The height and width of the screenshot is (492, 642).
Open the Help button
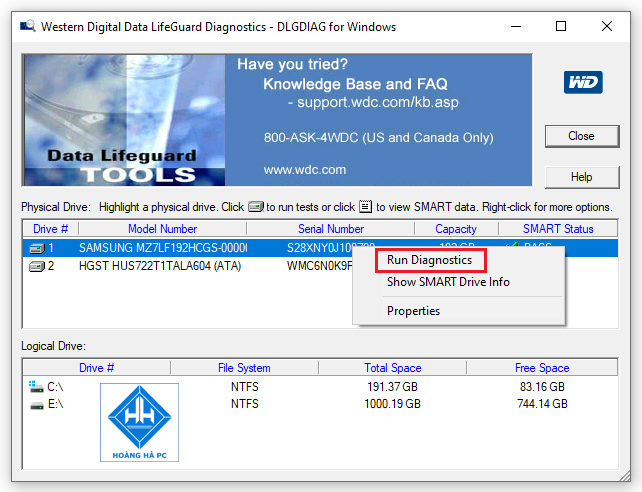coord(582,177)
